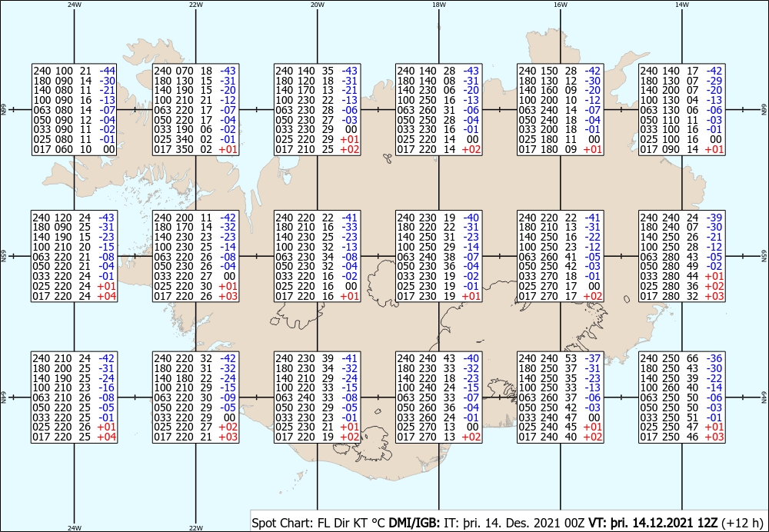Pick the '100 250 16 -13' row
Image resolution: width=769 pixels, height=532 pixels.
tap(439, 100)
